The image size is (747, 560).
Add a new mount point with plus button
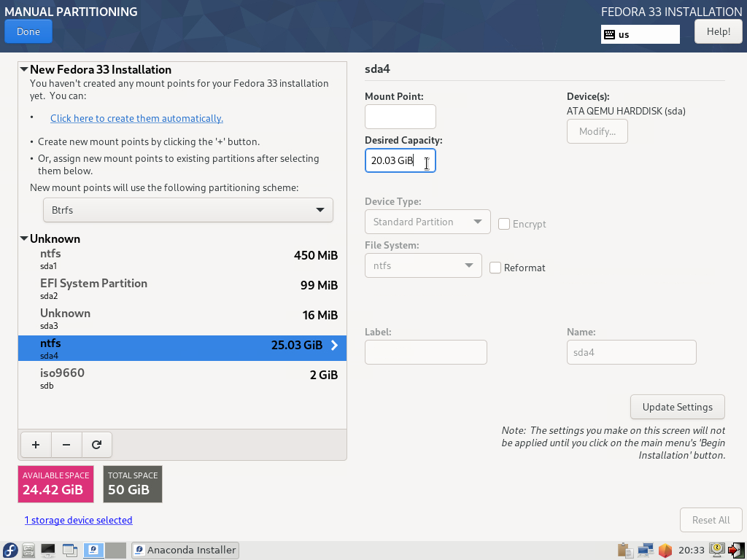36,445
